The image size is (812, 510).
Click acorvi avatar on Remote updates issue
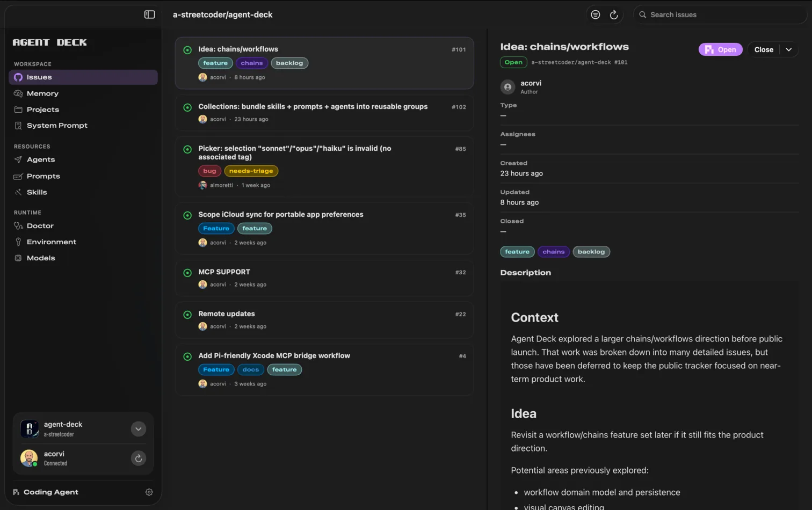[x=202, y=326]
